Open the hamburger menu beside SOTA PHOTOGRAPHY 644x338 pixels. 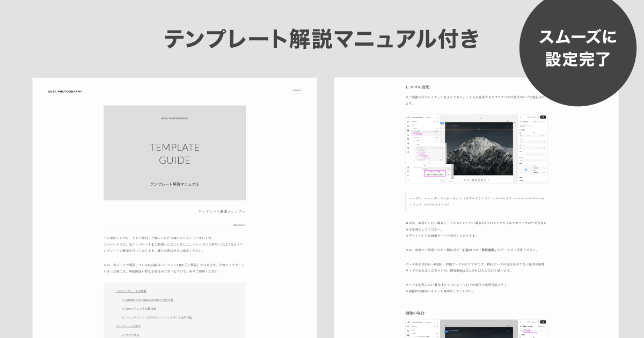297,91
